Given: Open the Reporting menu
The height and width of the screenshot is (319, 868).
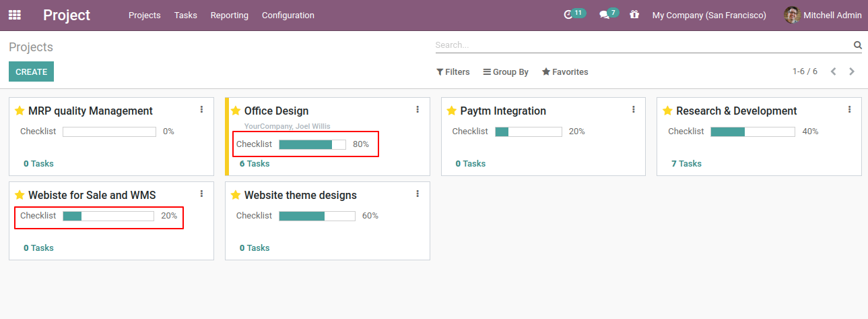Looking at the screenshot, I should [x=229, y=15].
